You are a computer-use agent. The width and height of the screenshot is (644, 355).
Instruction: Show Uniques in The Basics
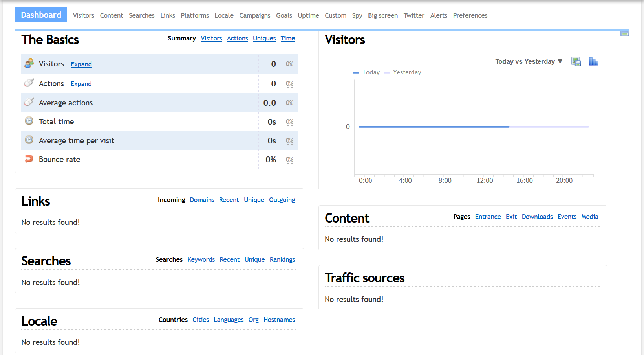click(x=264, y=38)
